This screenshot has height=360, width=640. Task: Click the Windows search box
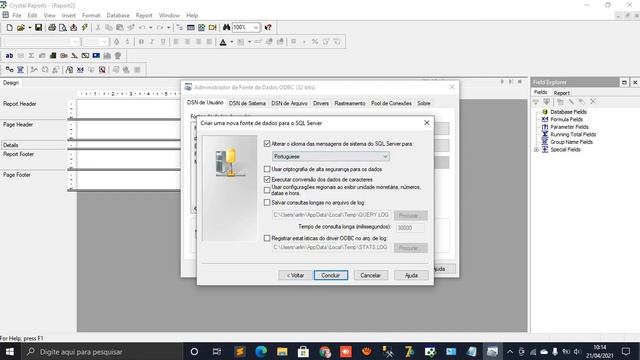(101, 351)
